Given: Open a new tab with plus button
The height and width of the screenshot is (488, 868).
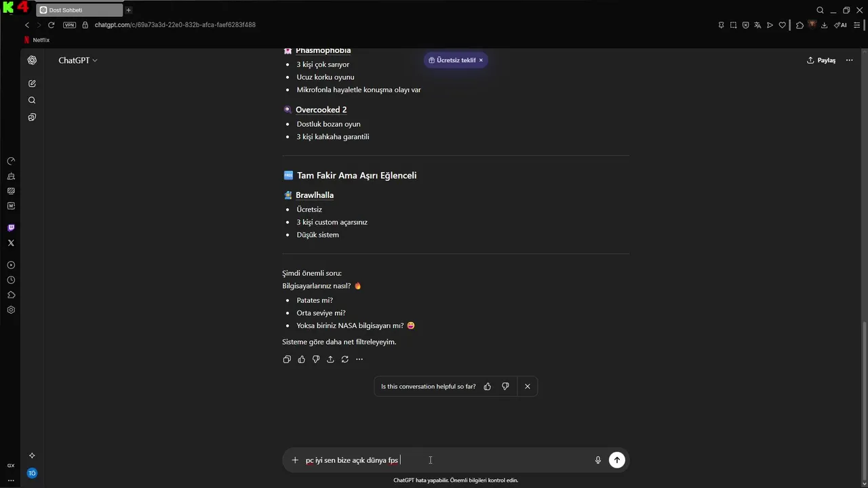Looking at the screenshot, I should [128, 10].
